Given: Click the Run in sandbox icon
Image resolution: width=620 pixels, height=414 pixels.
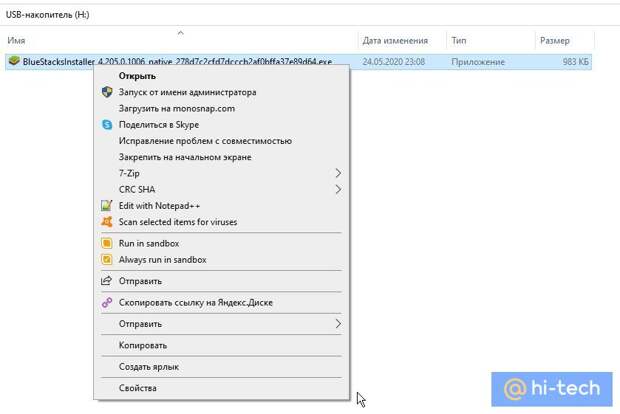Looking at the screenshot, I should [107, 243].
